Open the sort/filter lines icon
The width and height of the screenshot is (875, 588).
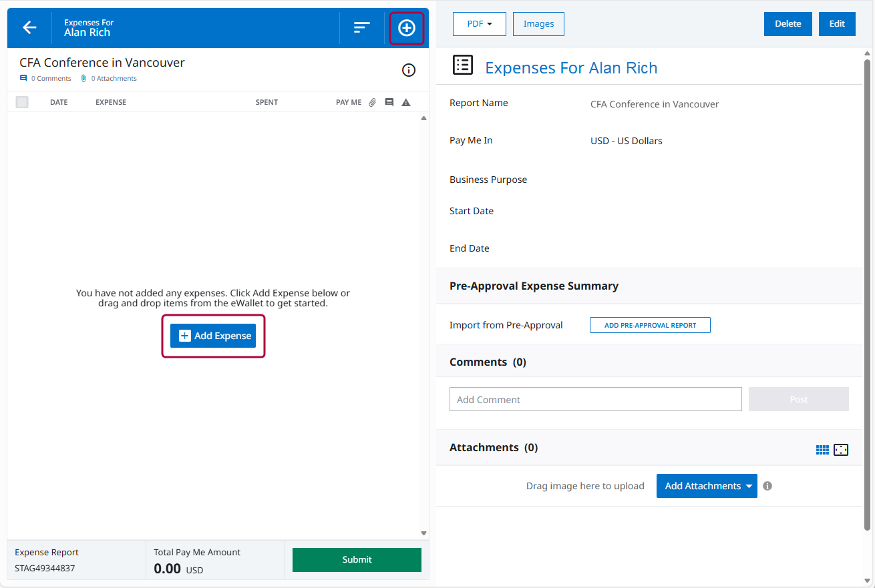click(x=361, y=27)
